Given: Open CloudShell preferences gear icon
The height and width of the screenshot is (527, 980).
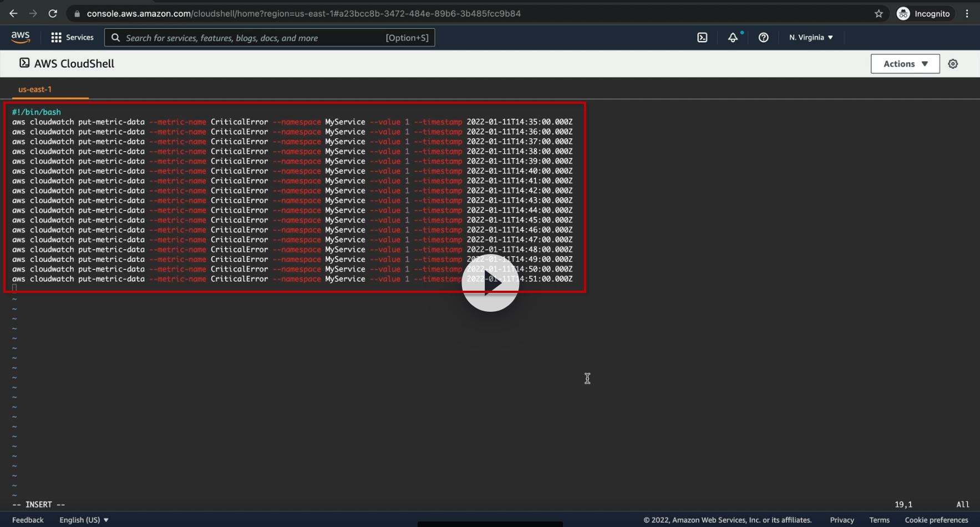Looking at the screenshot, I should click(953, 64).
